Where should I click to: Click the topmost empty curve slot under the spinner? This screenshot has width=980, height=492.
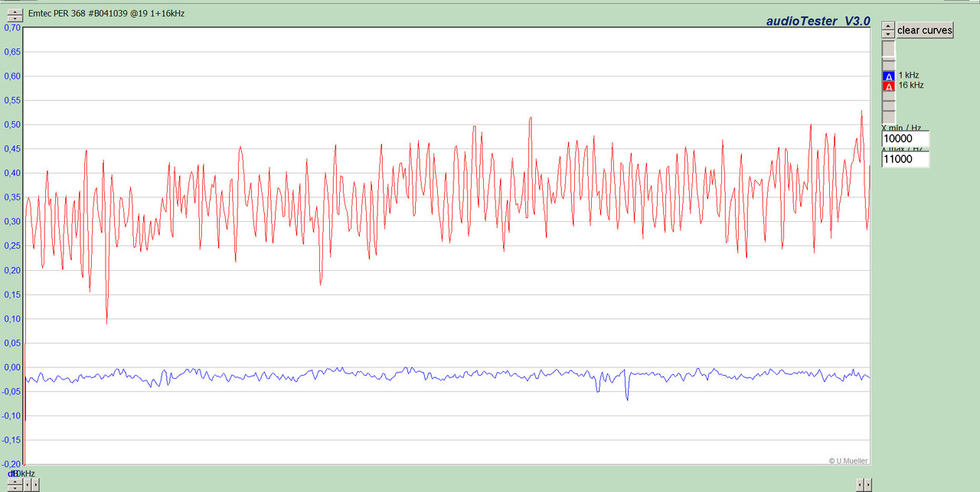888,49
